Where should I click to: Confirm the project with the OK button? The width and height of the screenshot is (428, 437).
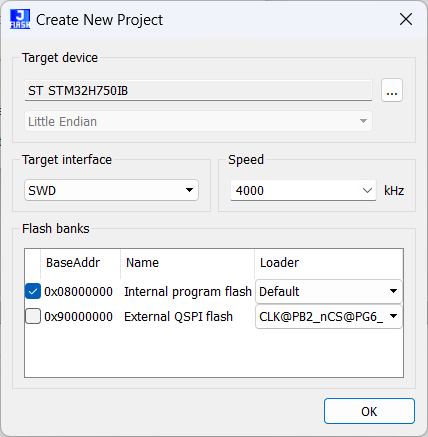tap(369, 411)
